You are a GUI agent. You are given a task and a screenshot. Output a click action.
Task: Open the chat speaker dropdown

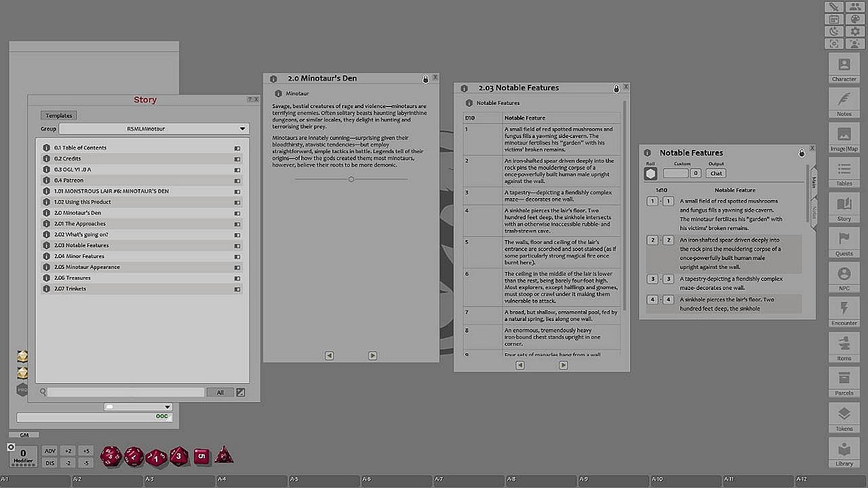[138, 407]
